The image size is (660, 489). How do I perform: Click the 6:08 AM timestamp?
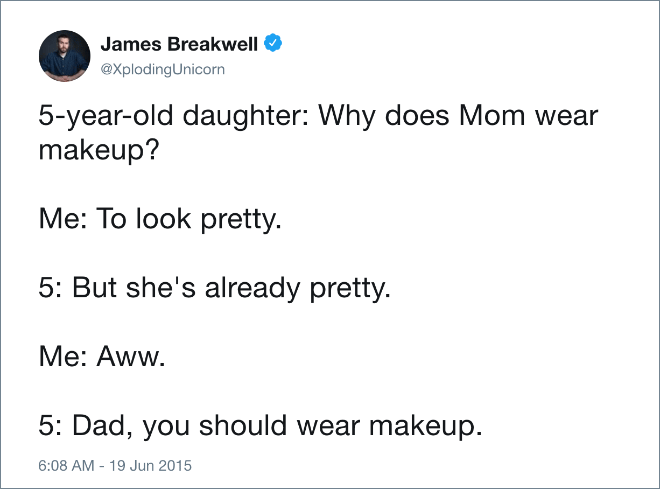pyautogui.click(x=66, y=465)
